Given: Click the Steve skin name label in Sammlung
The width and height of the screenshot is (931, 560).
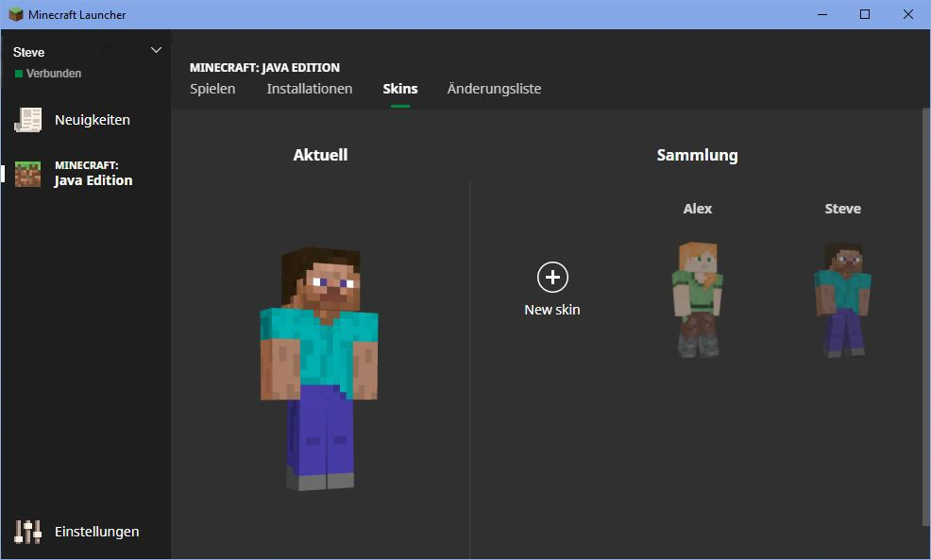Looking at the screenshot, I should 842,209.
